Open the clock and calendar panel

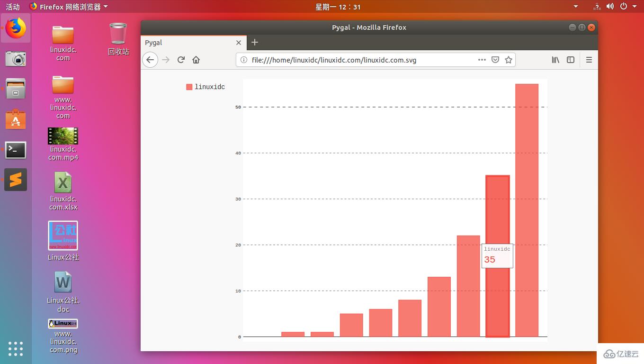[338, 7]
